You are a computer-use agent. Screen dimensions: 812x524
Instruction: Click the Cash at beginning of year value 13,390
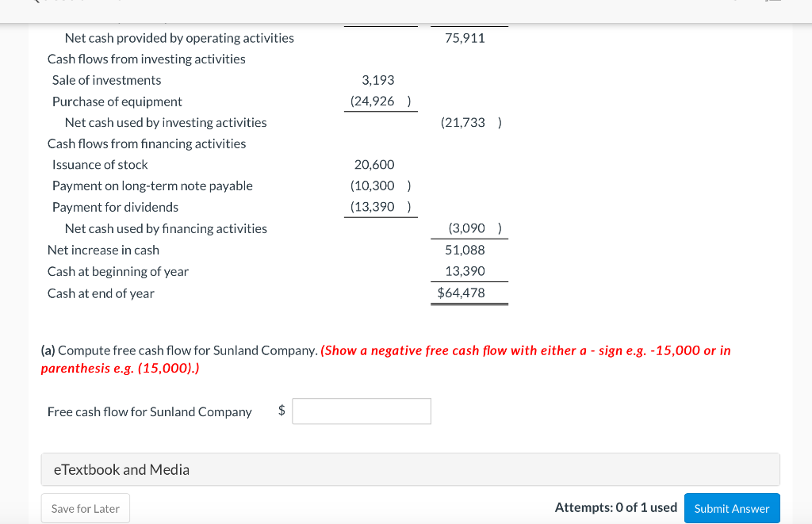465,271
